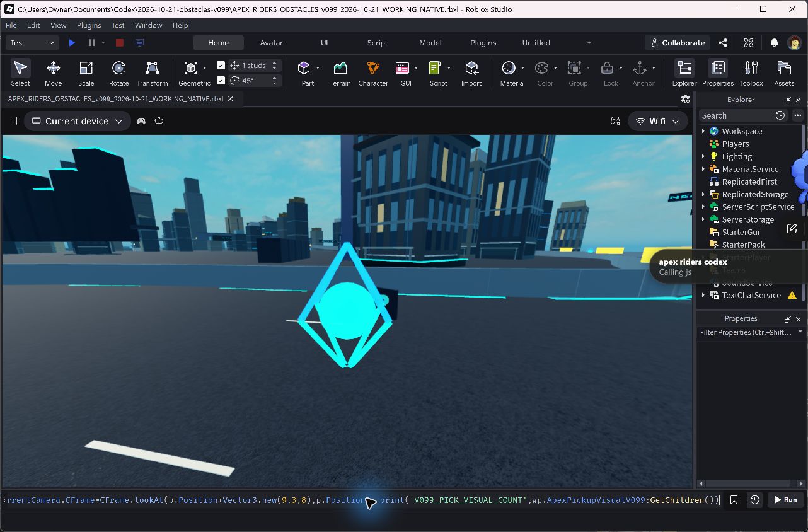808x532 pixels.
Task: Click the Collaborate button
Action: tap(678, 43)
